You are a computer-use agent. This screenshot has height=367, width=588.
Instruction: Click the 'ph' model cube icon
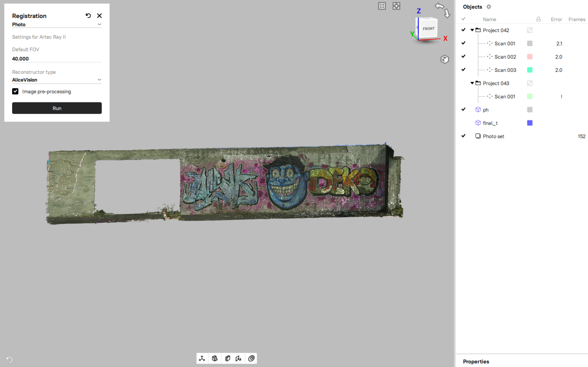pyautogui.click(x=478, y=110)
